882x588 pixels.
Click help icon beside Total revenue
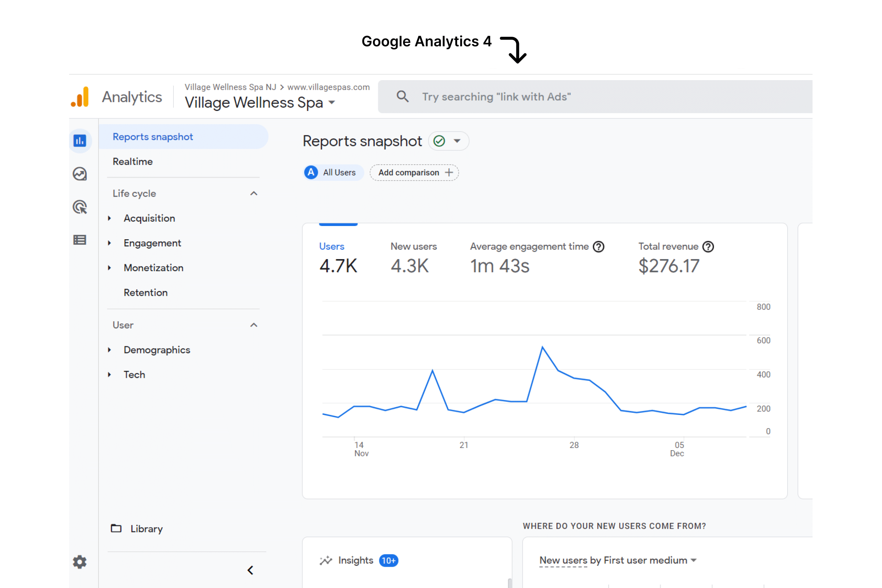tap(708, 247)
